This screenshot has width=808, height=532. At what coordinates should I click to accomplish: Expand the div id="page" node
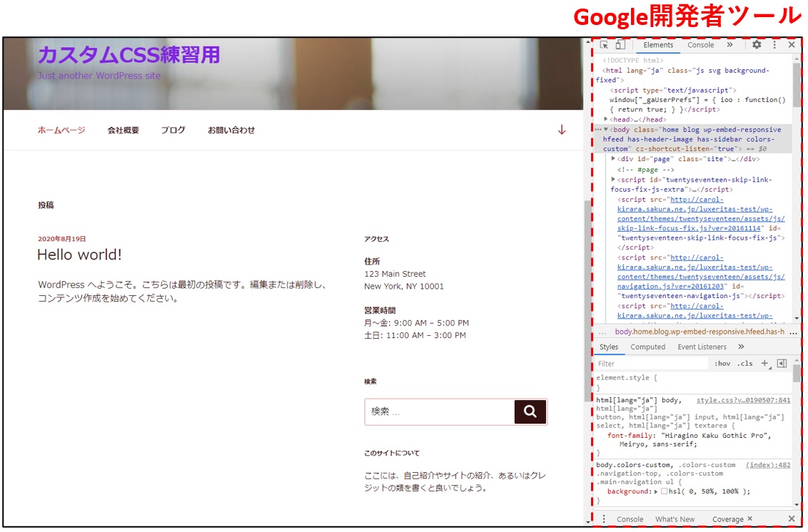pos(613,158)
